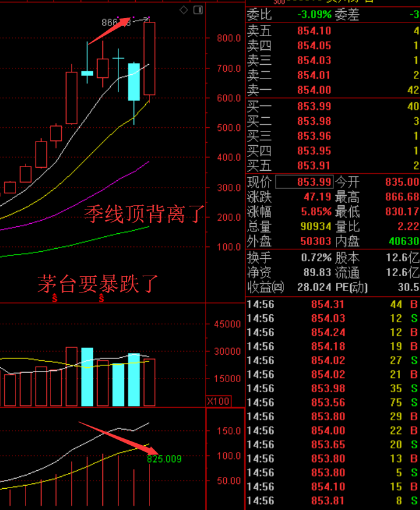Click the PE(动) value 30.5
This screenshot has height=510, width=420.
(409, 287)
